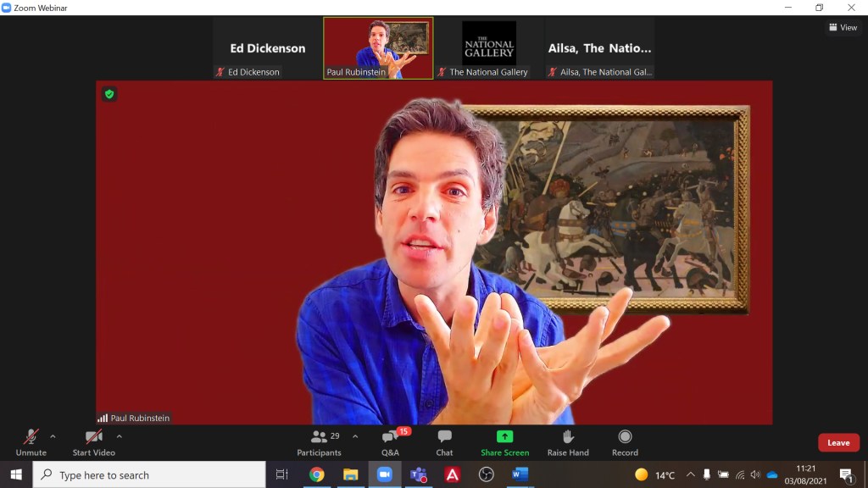Screen dimensions: 868x488
Task: Select Ed Dickenson's participant tile
Action: click(x=267, y=48)
